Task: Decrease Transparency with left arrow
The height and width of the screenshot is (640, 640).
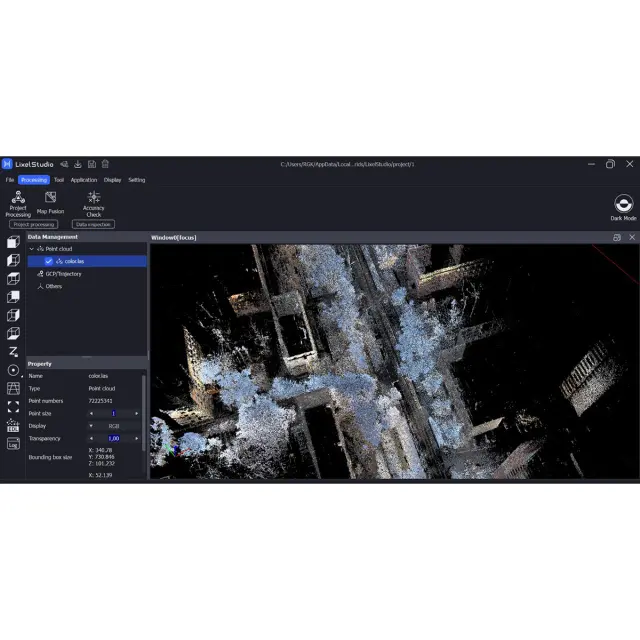Action: coord(91,438)
